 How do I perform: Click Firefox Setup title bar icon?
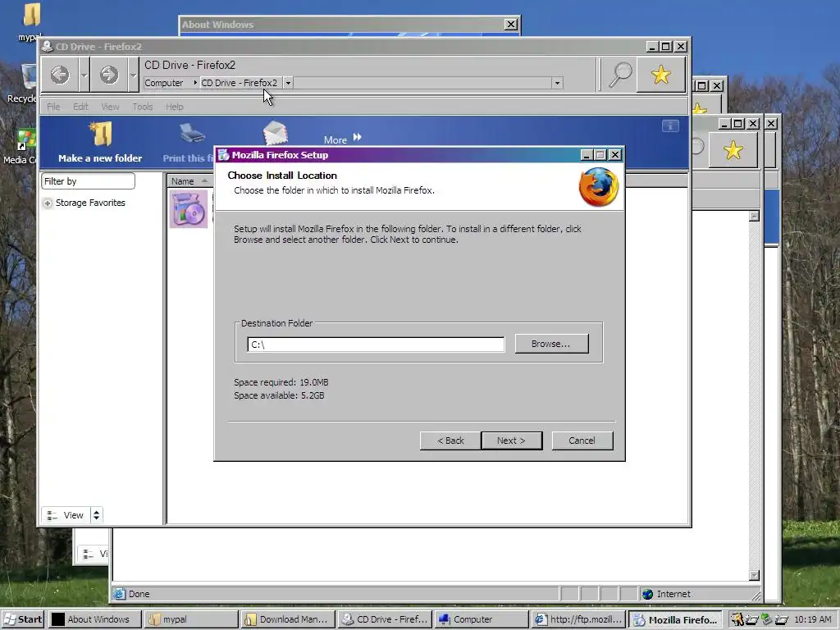click(224, 155)
